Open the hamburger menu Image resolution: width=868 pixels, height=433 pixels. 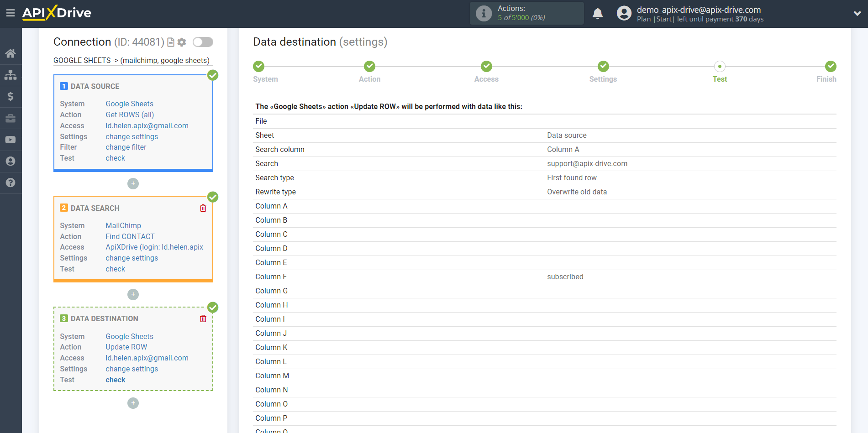11,13
